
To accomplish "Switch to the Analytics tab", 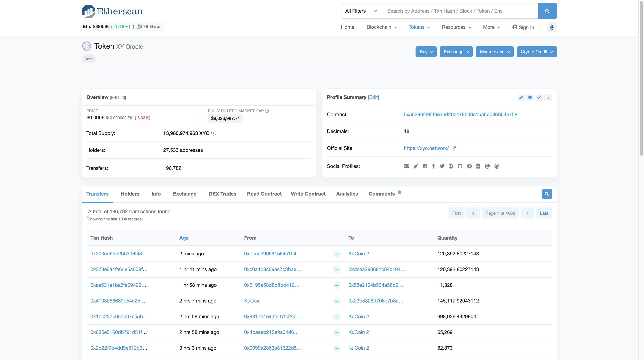I will point(347,194).
